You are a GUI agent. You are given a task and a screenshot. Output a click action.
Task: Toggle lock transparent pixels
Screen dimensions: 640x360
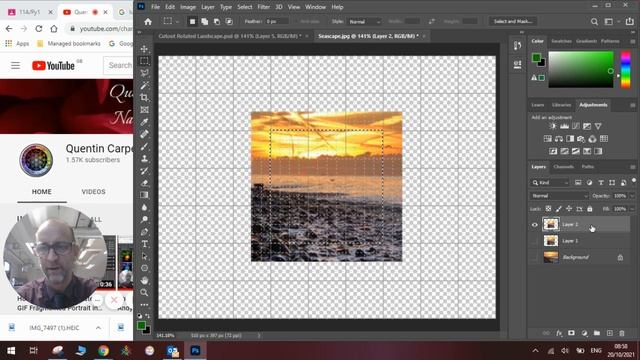point(548,209)
